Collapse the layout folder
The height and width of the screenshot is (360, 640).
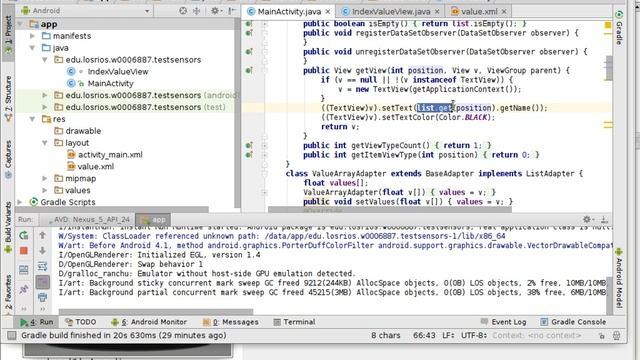[x=45, y=143]
